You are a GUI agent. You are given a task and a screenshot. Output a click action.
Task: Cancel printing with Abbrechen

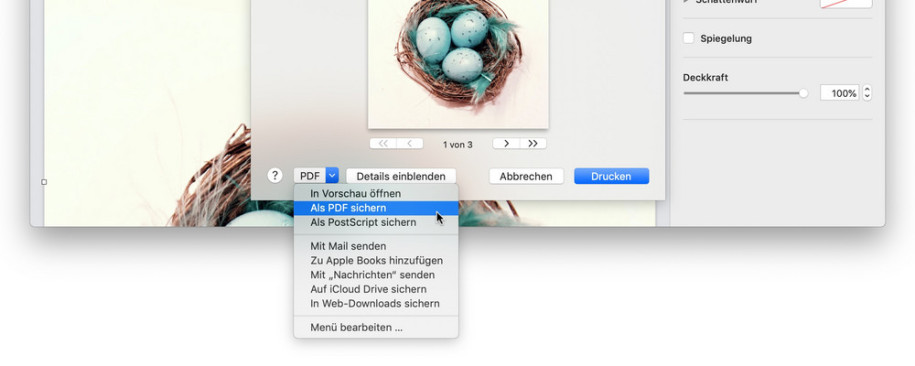point(526,176)
